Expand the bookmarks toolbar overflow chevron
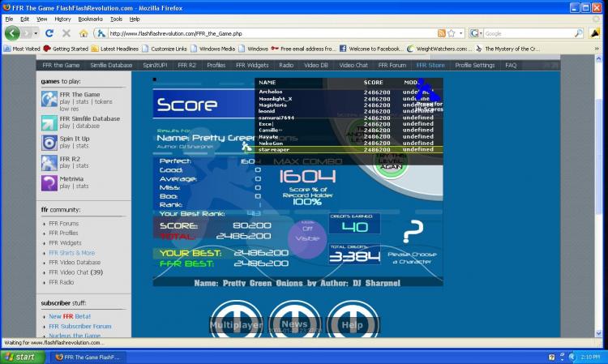Viewport: 608px width, 364px height. 597,49
